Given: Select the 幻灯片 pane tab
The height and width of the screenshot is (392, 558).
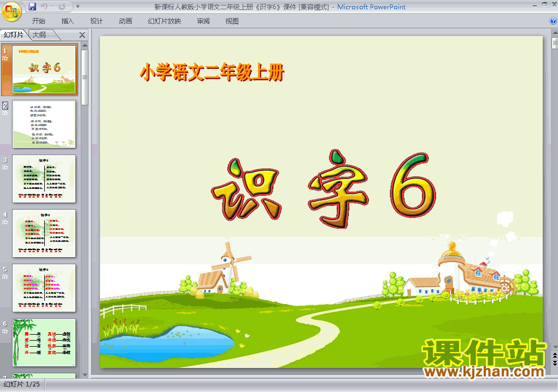Looking at the screenshot, I should click(x=14, y=34).
